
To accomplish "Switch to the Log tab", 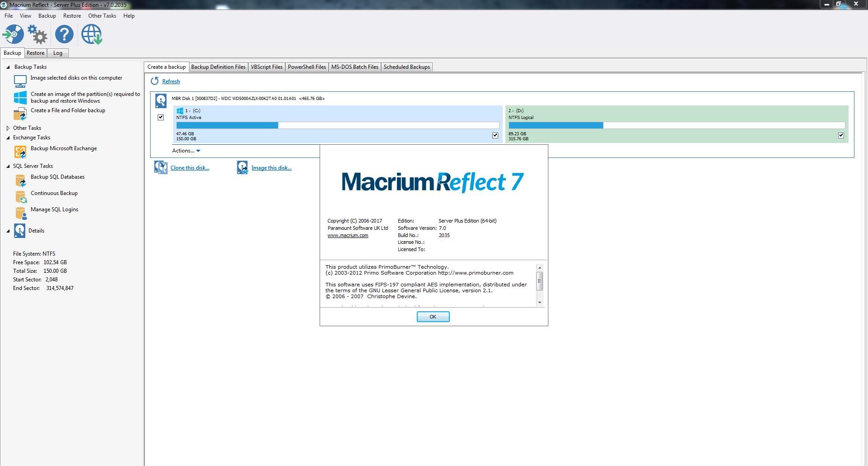I will (x=58, y=53).
